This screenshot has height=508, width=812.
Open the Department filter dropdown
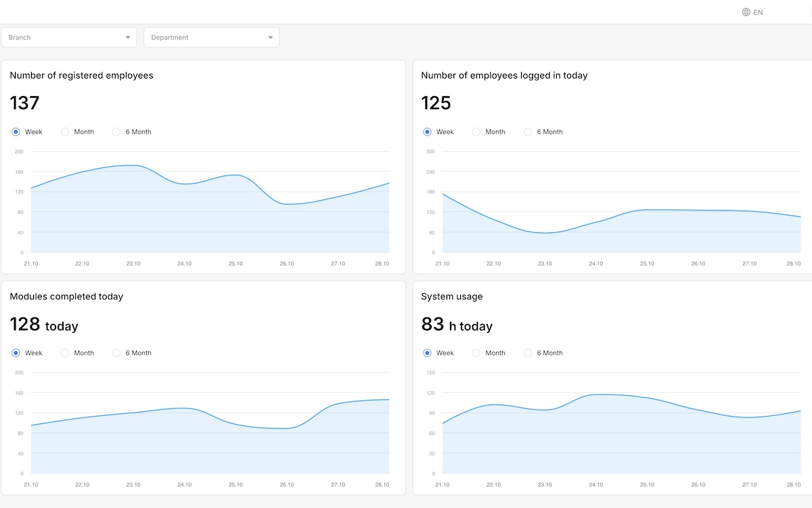click(210, 37)
